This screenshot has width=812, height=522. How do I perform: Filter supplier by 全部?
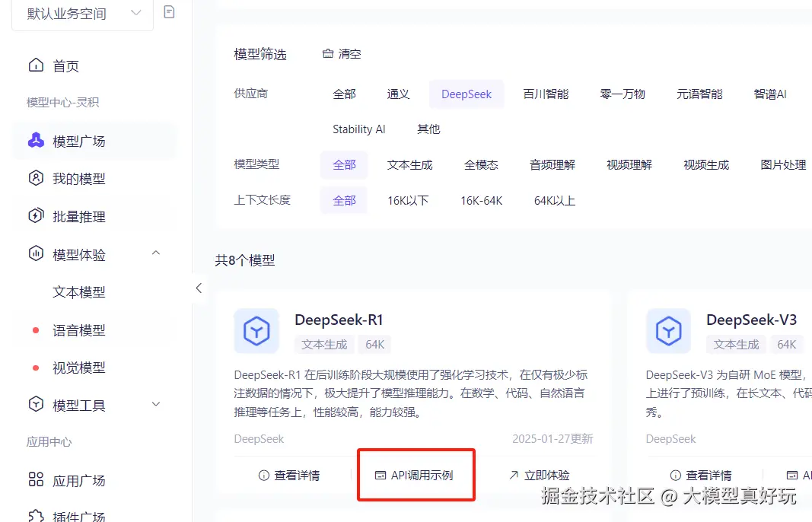point(344,94)
